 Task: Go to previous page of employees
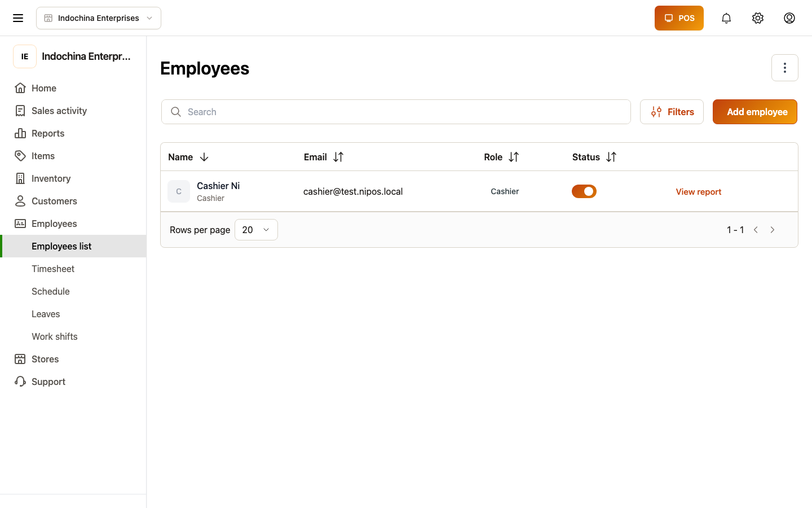click(756, 230)
